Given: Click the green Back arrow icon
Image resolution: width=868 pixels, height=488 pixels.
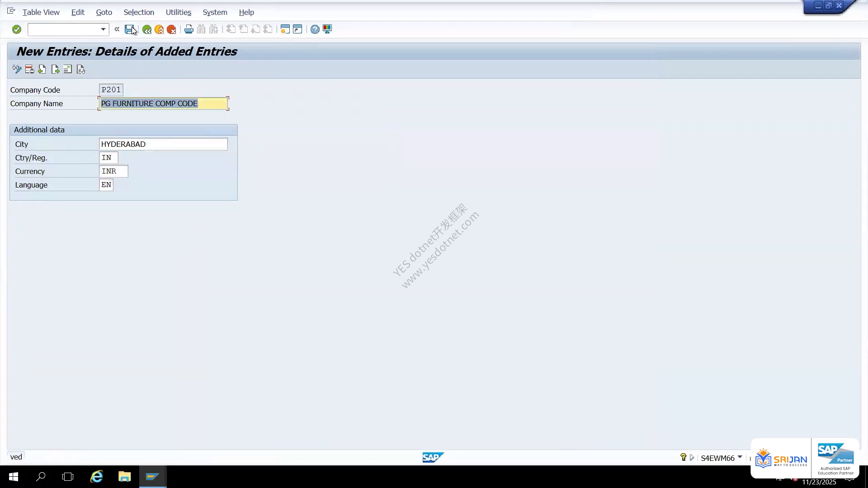Looking at the screenshot, I should pyautogui.click(x=146, y=29).
